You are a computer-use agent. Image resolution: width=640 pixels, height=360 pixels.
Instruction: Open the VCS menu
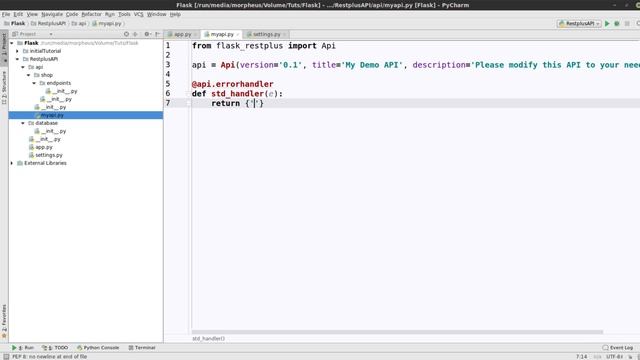139,14
